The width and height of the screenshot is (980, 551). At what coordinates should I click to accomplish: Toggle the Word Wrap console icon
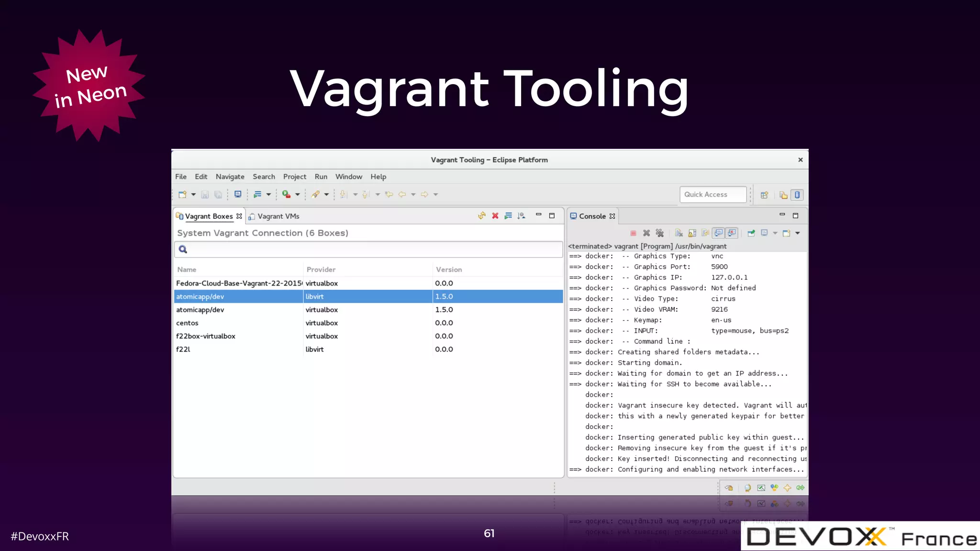pos(705,233)
